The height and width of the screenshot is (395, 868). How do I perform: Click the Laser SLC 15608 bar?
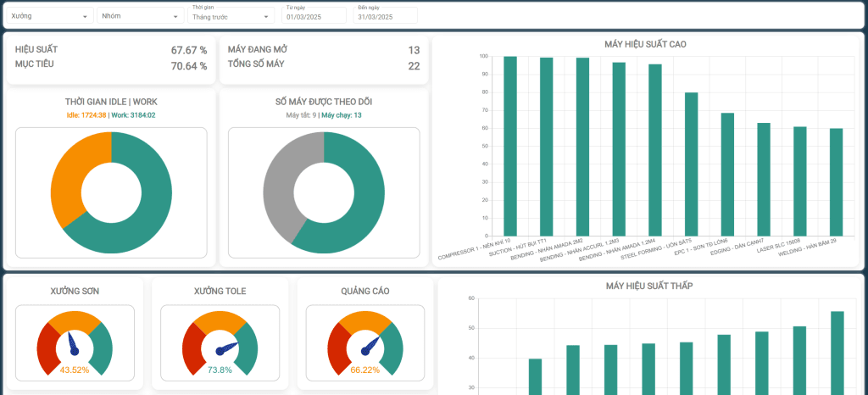[x=800, y=181]
